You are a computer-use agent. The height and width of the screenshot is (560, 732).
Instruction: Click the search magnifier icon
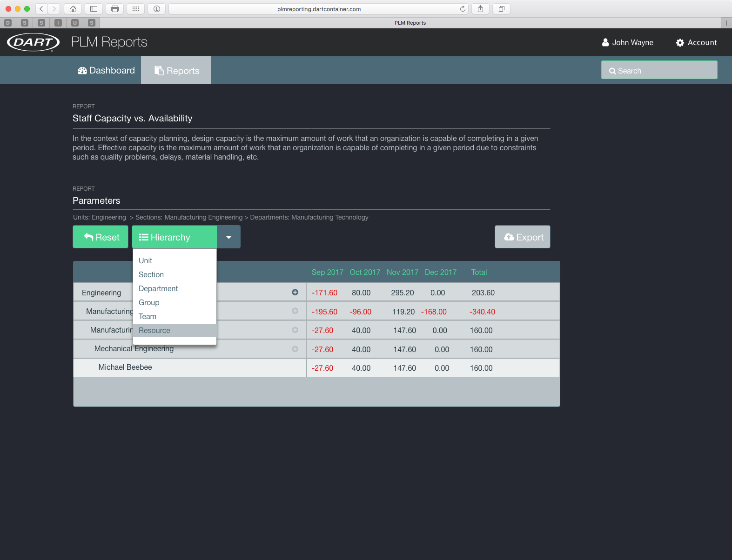click(612, 71)
